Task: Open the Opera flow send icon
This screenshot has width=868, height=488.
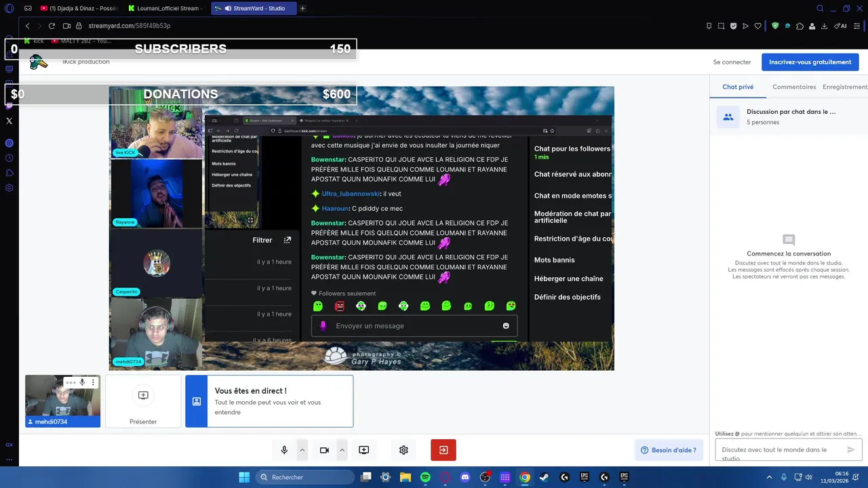Action: pyautogui.click(x=745, y=26)
